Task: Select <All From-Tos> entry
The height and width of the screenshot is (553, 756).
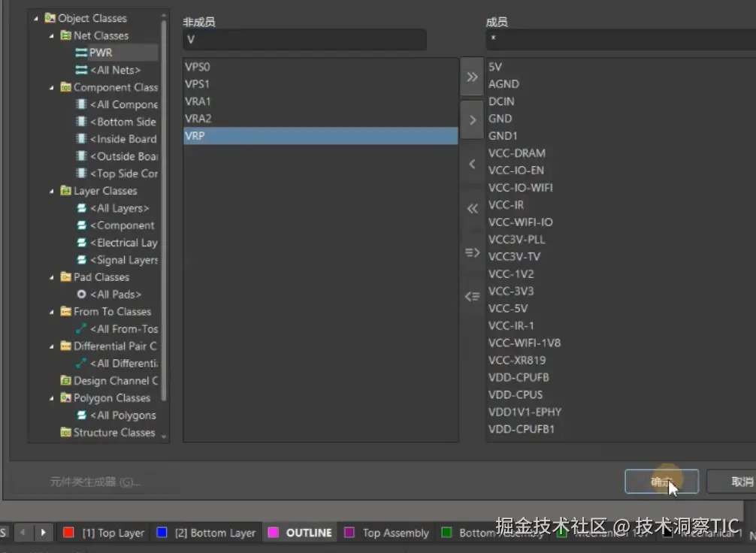Action: pos(124,329)
